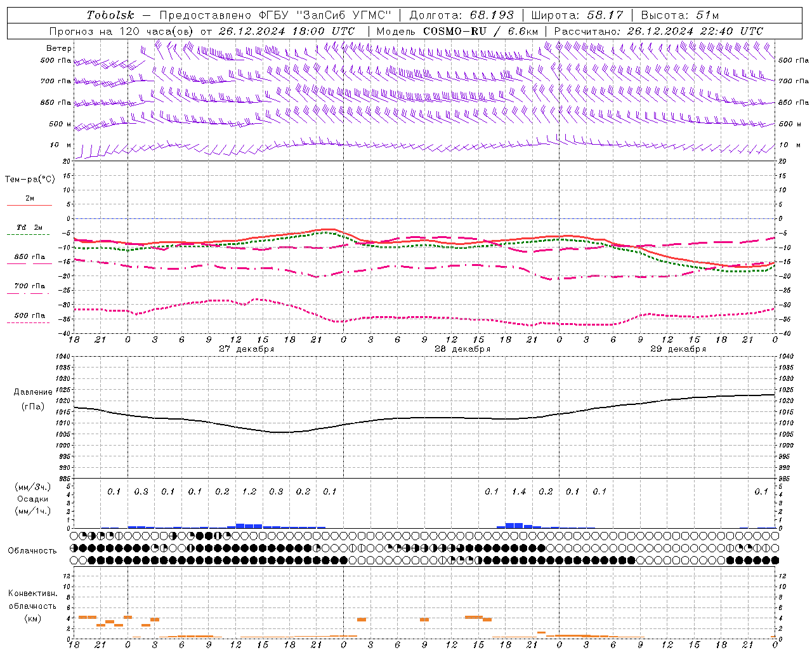Viewport: 812px width, 650px height.
Task: Click the '500 м' wind level label on left
Action: pyautogui.click(x=60, y=124)
